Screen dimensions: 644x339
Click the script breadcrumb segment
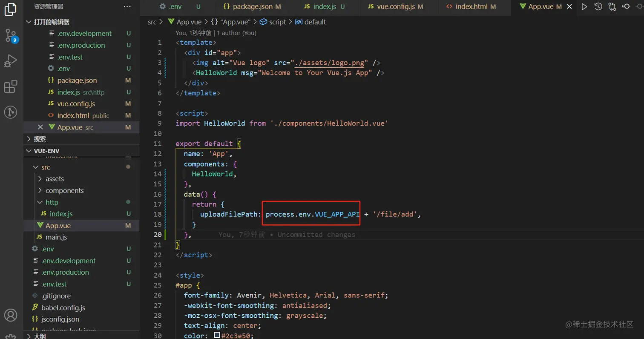click(273, 22)
